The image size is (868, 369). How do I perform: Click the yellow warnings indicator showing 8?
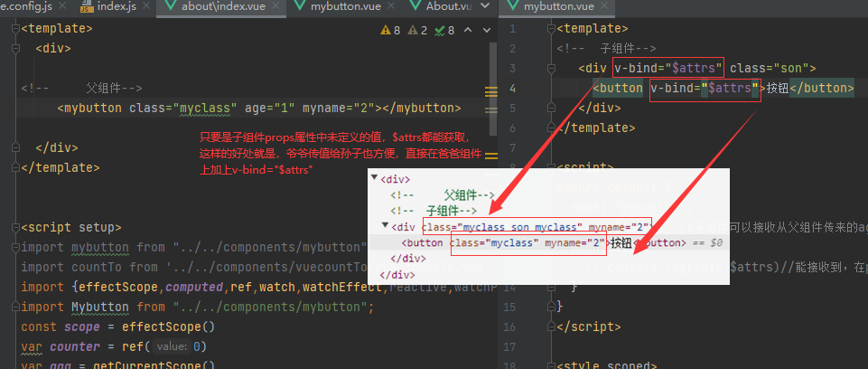[391, 31]
